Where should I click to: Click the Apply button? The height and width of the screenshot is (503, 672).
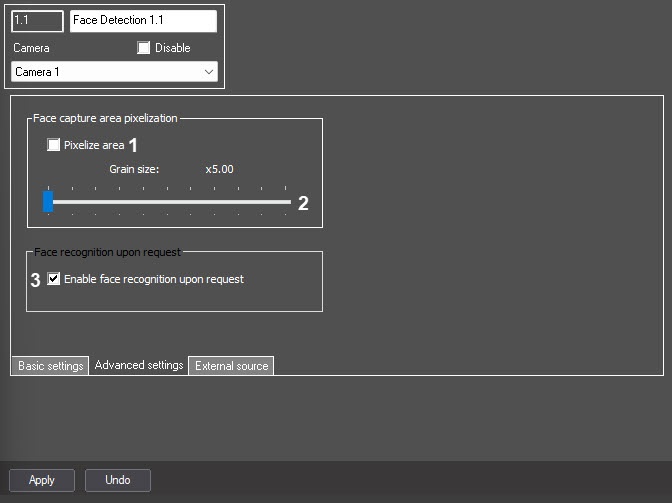[x=42, y=480]
